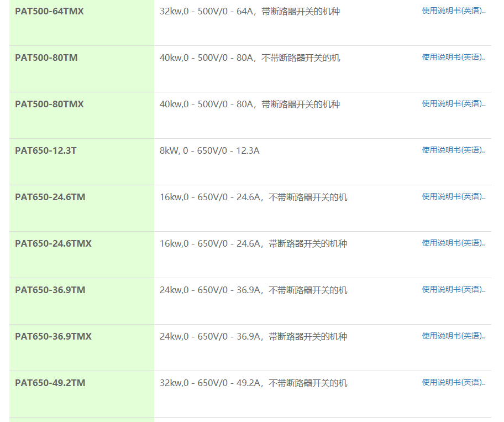Open the PAT650-12.3T user manual link
Screen dimensions: 504x422
click(454, 150)
